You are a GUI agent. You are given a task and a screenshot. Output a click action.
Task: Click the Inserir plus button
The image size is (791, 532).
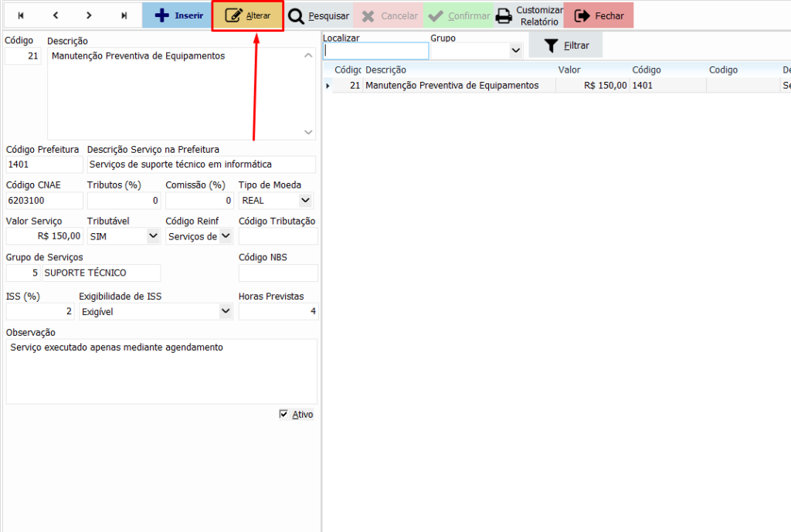tap(177, 15)
